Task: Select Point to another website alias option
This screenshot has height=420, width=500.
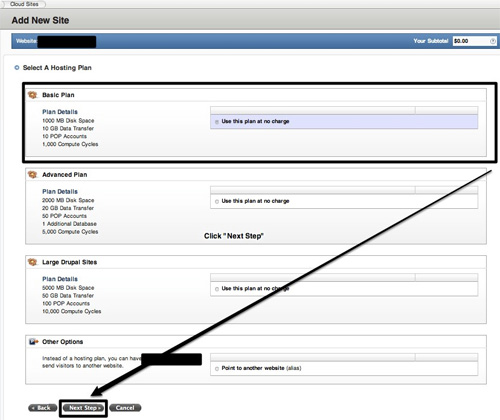Action: (217, 369)
